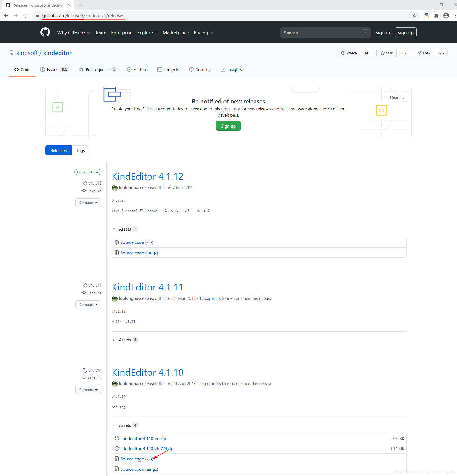Open the Marketplace menu item

(x=176, y=33)
